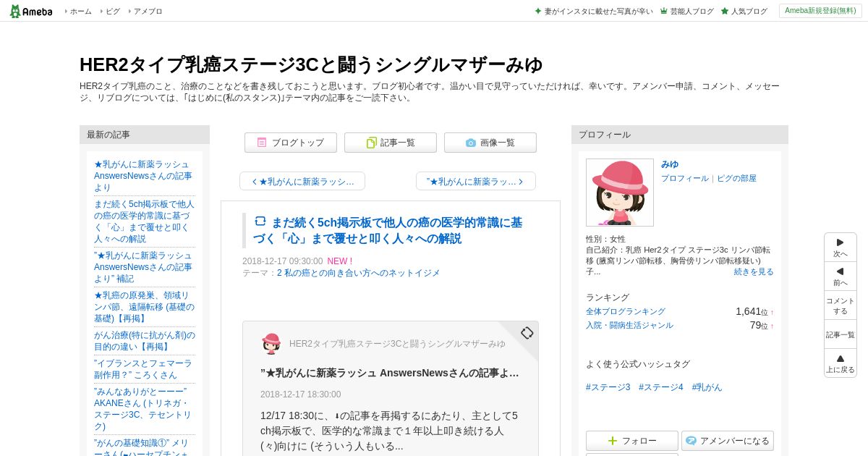The height and width of the screenshot is (456, 868).
Task: Click フォロー button with plus icon
Action: [x=632, y=441]
